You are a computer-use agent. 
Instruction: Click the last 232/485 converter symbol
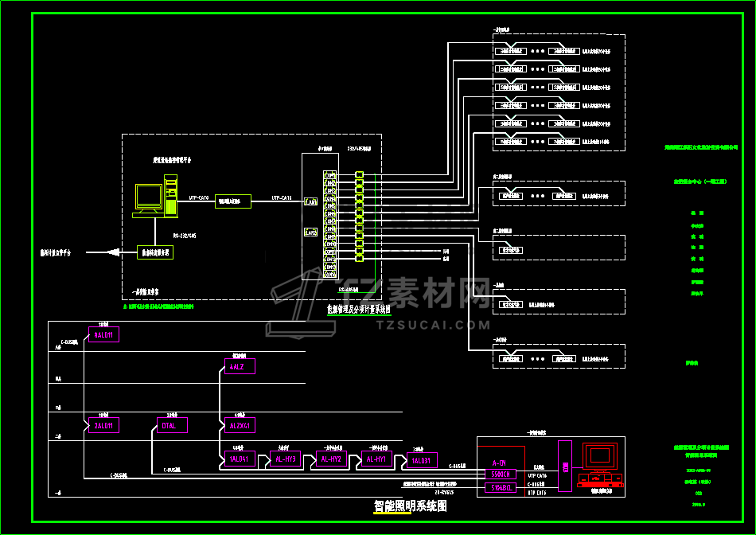pyautogui.click(x=359, y=259)
